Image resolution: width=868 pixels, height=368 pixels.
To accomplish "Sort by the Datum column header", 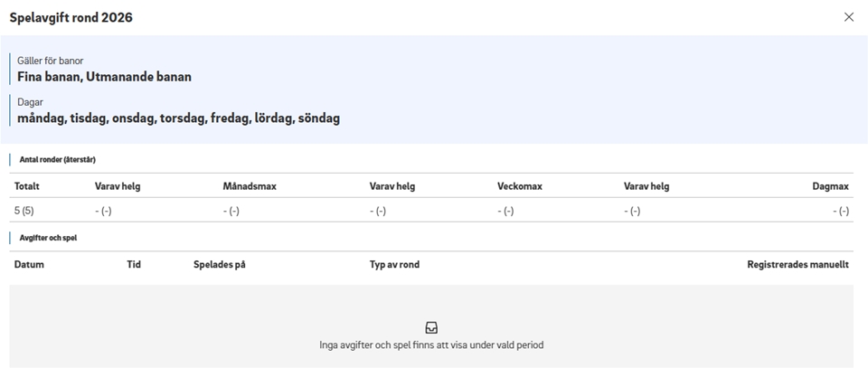I will tap(29, 265).
